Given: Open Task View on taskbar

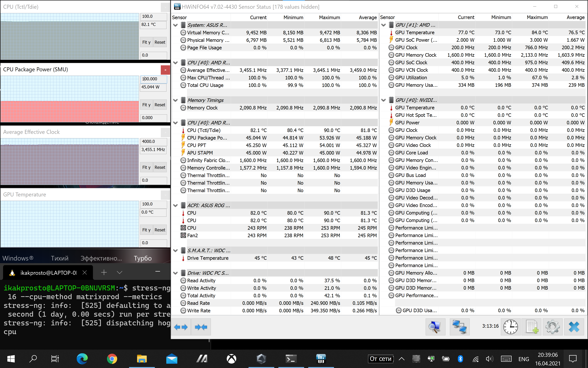Looking at the screenshot, I should click(55, 358).
